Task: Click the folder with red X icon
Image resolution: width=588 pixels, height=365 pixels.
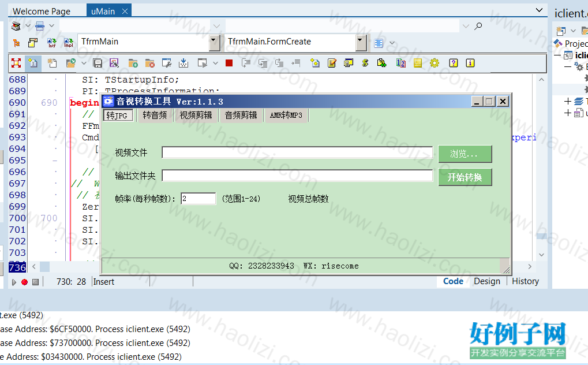Action: click(x=149, y=63)
